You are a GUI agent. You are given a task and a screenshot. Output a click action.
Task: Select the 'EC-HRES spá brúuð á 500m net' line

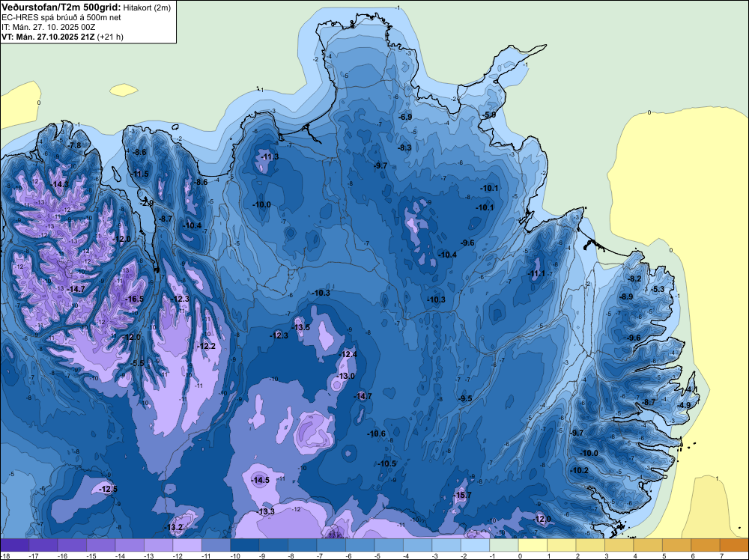(x=61, y=18)
